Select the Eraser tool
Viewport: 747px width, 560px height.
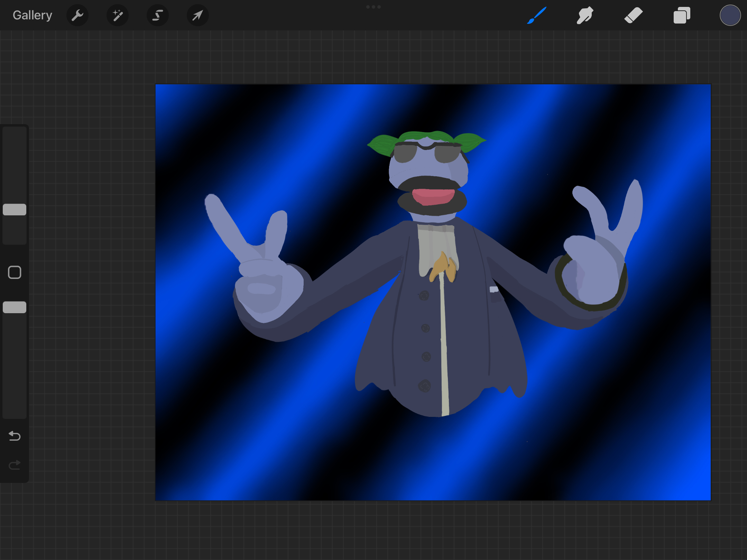point(634,15)
